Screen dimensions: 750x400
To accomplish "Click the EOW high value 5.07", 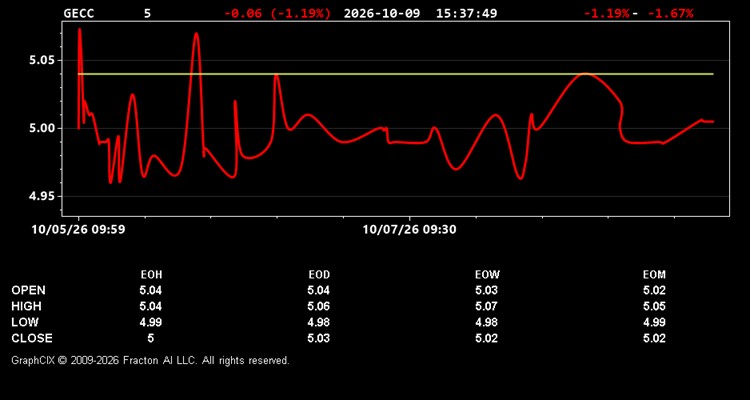I will click(x=486, y=306).
